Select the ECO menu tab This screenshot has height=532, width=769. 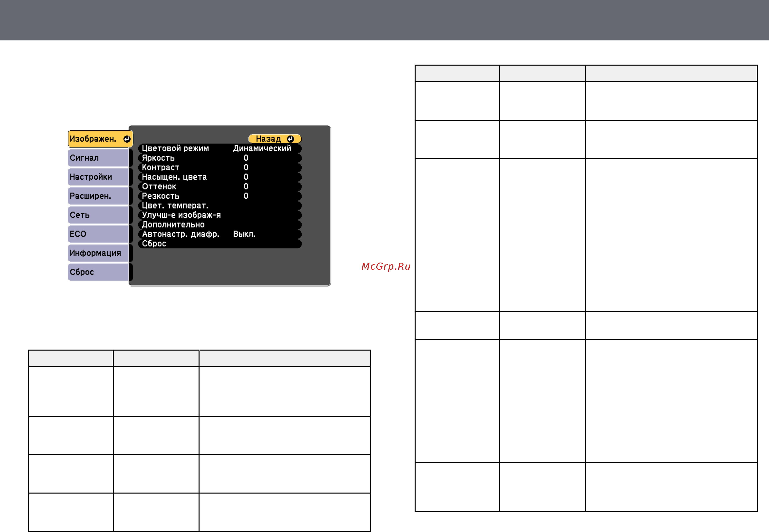[x=98, y=234]
